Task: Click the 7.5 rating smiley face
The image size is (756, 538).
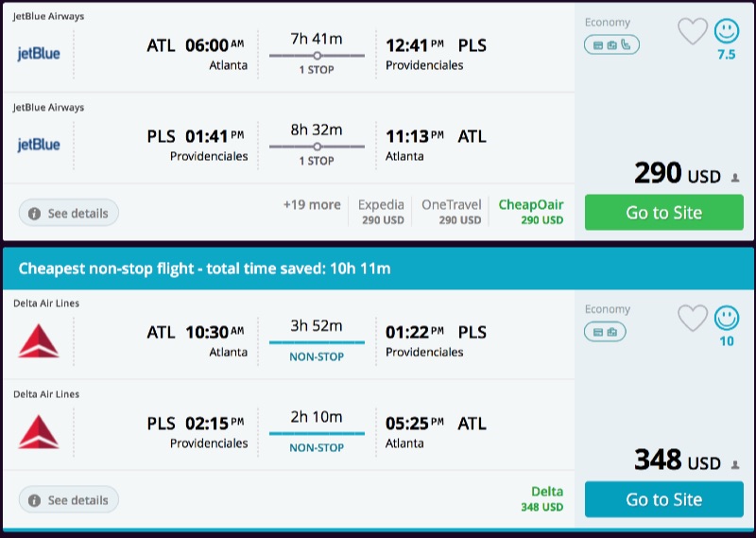Action: (x=727, y=32)
